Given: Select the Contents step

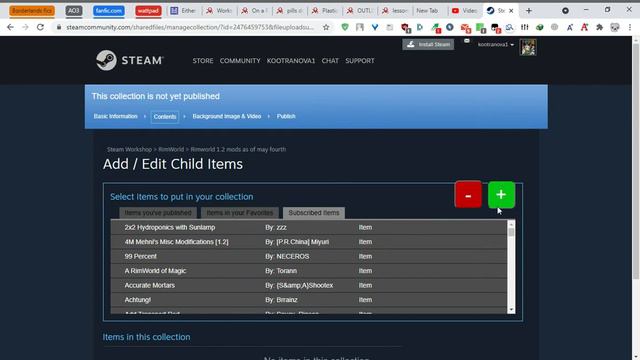Looking at the screenshot, I should (165, 117).
